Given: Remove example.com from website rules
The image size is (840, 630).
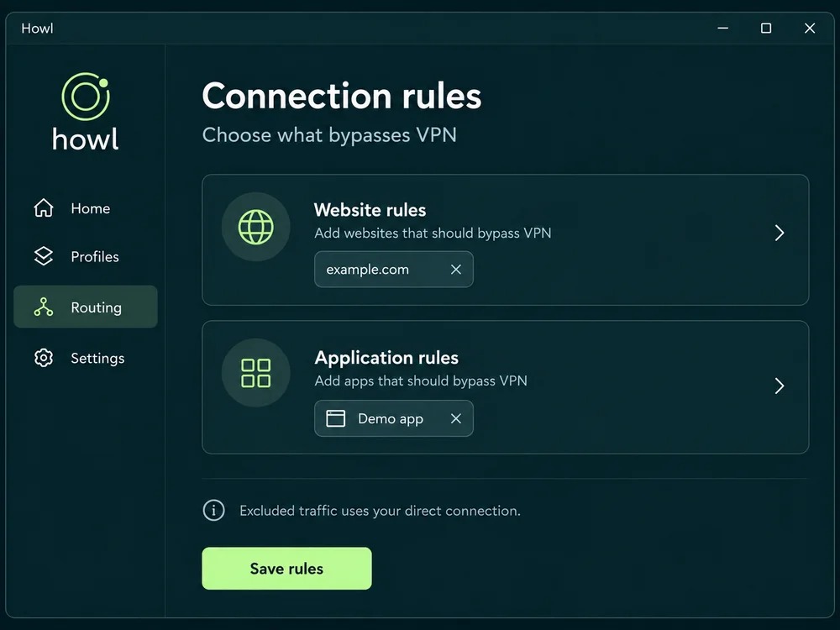Looking at the screenshot, I should click(456, 270).
